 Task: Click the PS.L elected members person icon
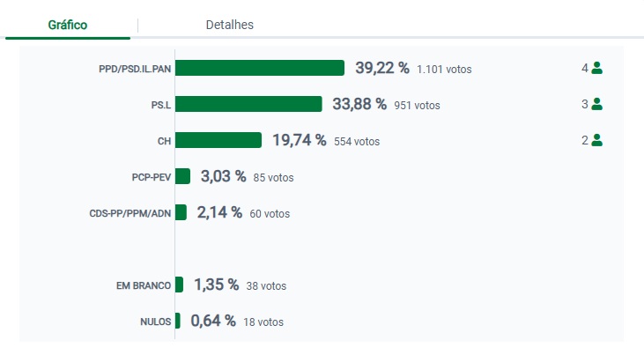click(x=596, y=104)
